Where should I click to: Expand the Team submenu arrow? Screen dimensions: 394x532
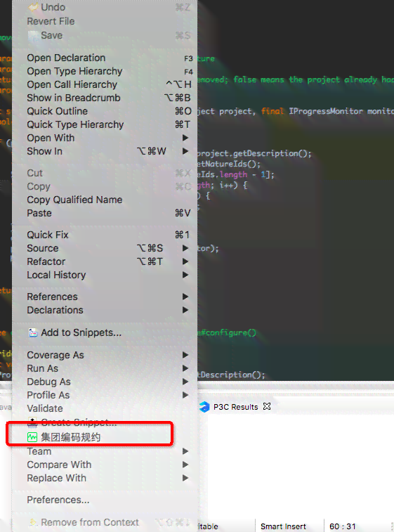(x=185, y=451)
